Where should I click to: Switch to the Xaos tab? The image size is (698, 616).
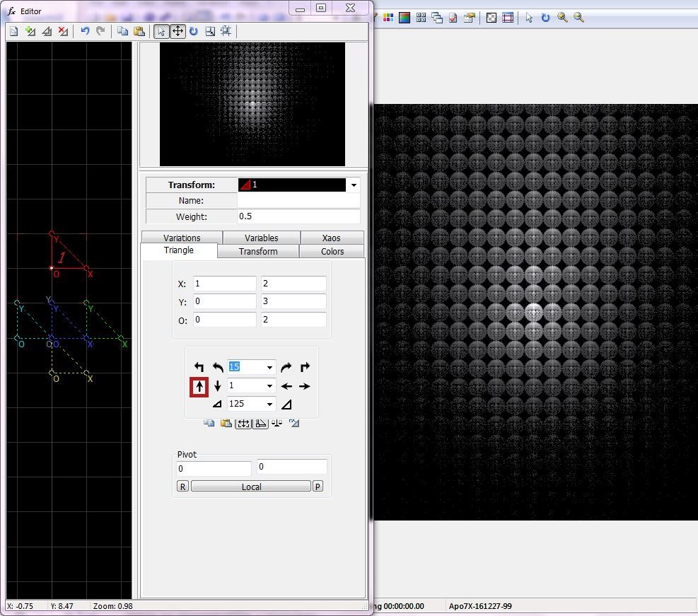(x=331, y=238)
